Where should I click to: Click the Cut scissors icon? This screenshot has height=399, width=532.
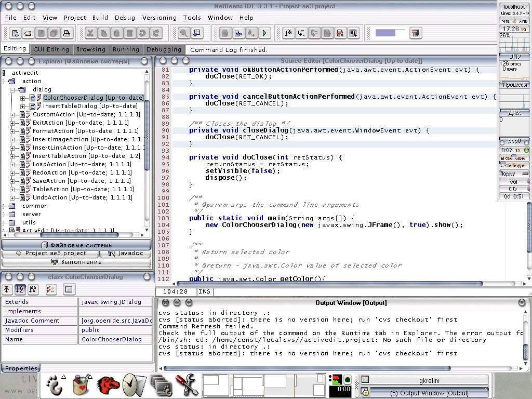click(90, 33)
